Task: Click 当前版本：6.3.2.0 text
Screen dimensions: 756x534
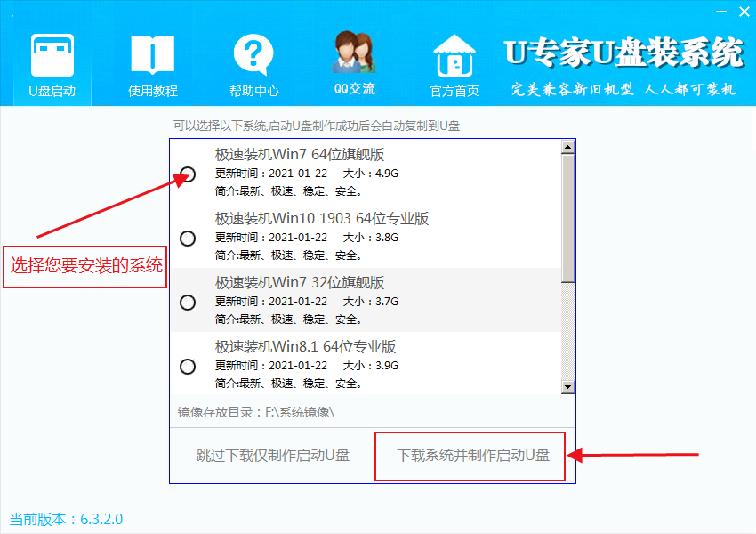Action: pyautogui.click(x=66, y=519)
